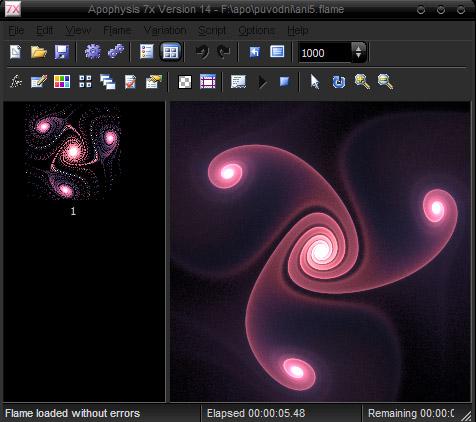Toggle the thumbnail grid view button
This screenshot has width=476, height=422.
[171, 52]
